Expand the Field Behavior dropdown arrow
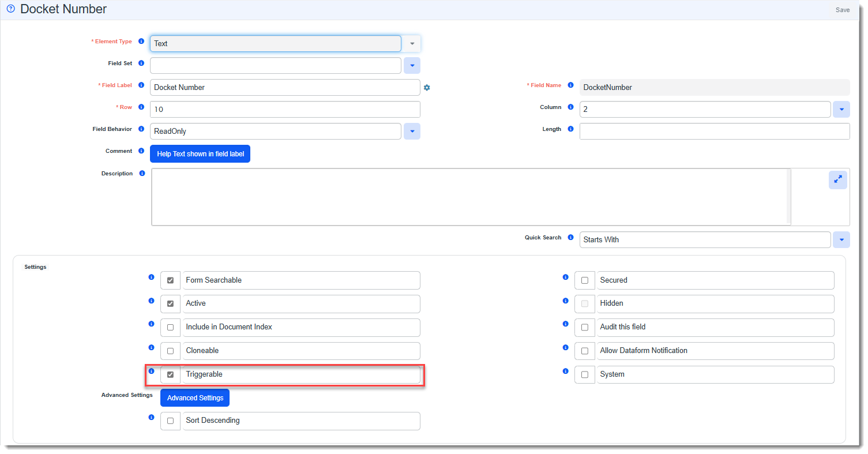Image resolution: width=868 pixels, height=454 pixels. (412, 132)
